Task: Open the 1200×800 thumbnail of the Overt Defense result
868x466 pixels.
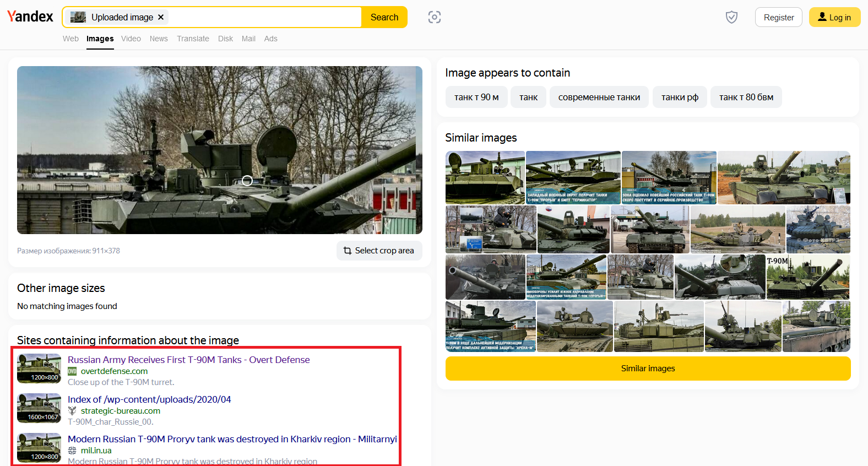Action: click(x=39, y=369)
